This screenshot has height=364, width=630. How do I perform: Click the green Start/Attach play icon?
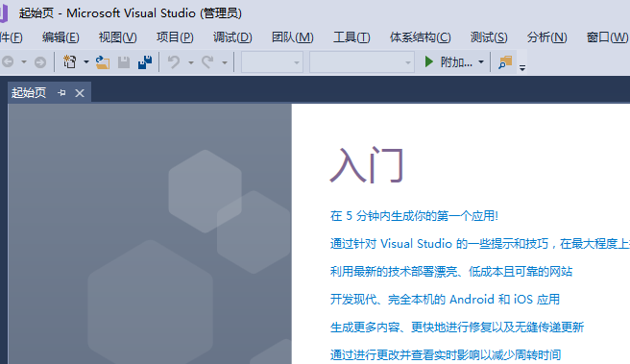pos(428,61)
